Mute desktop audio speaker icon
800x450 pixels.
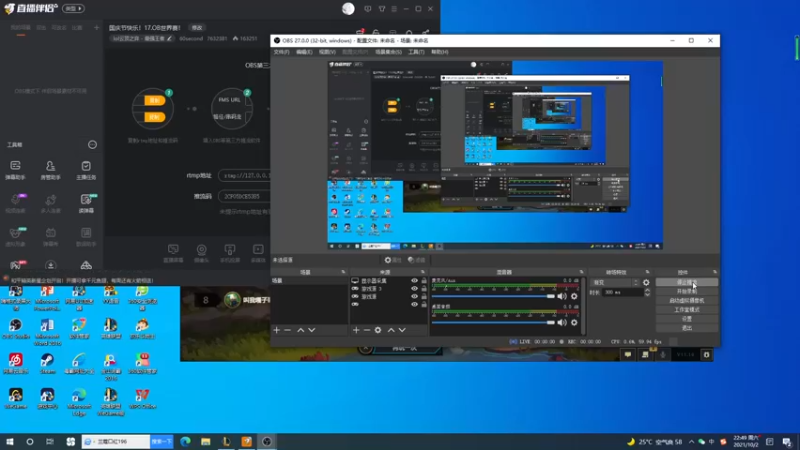[x=562, y=322]
